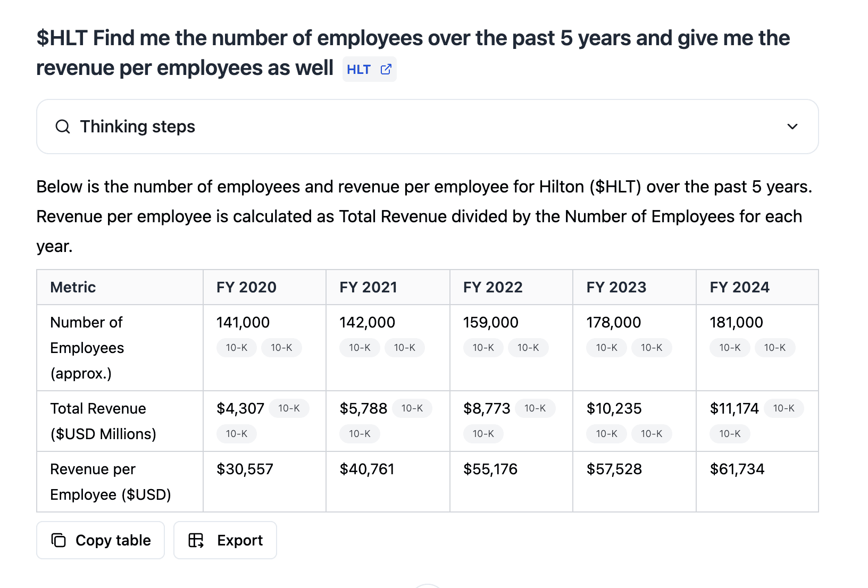Click the 142,000 employees value
Screen dimensions: 868x588
tap(368, 322)
